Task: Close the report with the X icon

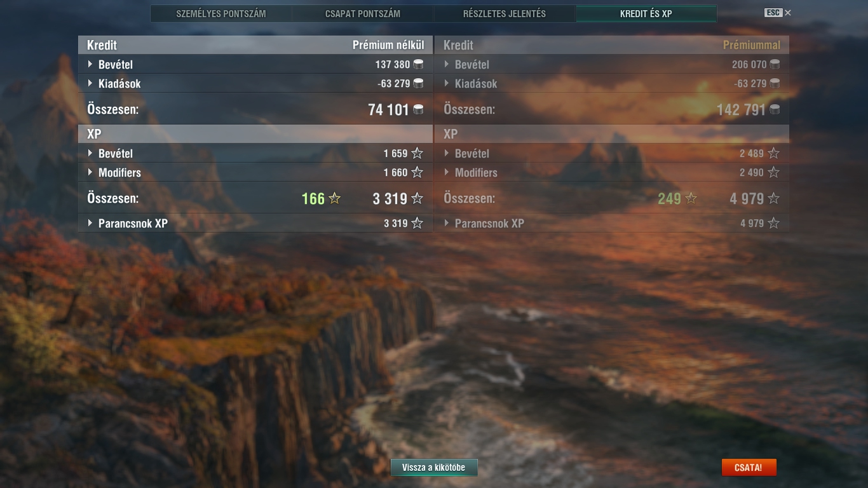Action: pyautogui.click(x=788, y=13)
